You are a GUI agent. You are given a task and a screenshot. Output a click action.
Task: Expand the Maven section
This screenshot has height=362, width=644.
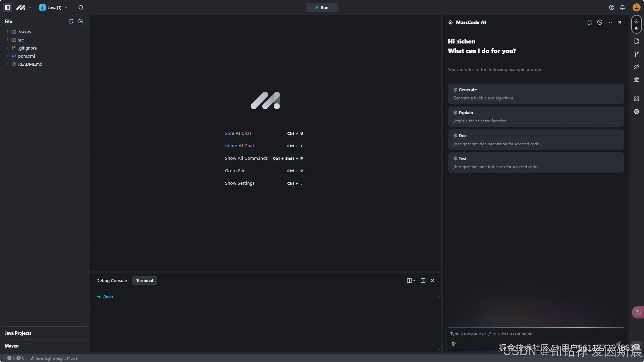[44, 346]
